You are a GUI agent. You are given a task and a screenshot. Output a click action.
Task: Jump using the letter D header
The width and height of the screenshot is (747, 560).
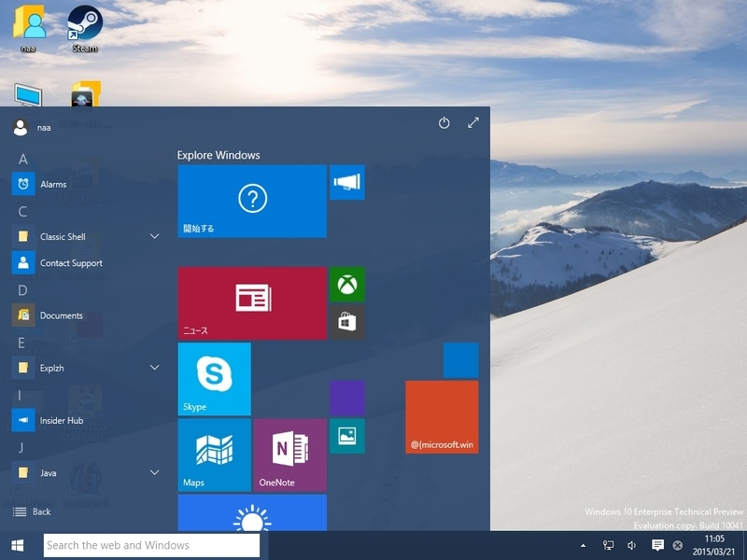point(22,290)
